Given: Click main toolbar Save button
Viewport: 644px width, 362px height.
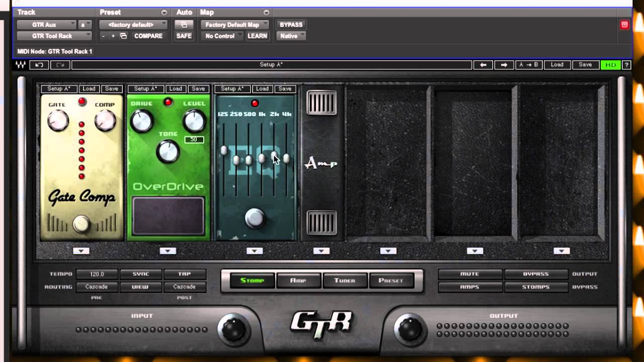Looking at the screenshot, I should coord(585,65).
